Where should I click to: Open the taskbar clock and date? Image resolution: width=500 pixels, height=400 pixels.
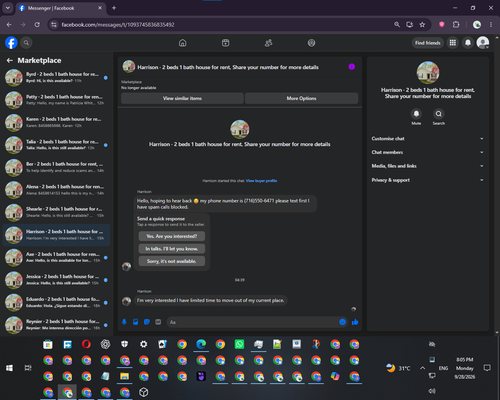tap(465, 368)
